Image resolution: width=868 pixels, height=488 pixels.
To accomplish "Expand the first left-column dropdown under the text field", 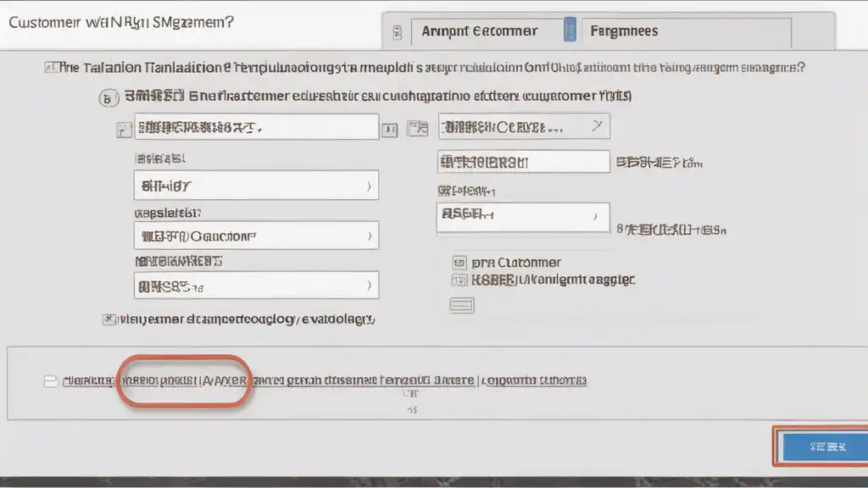I will pos(256,186).
